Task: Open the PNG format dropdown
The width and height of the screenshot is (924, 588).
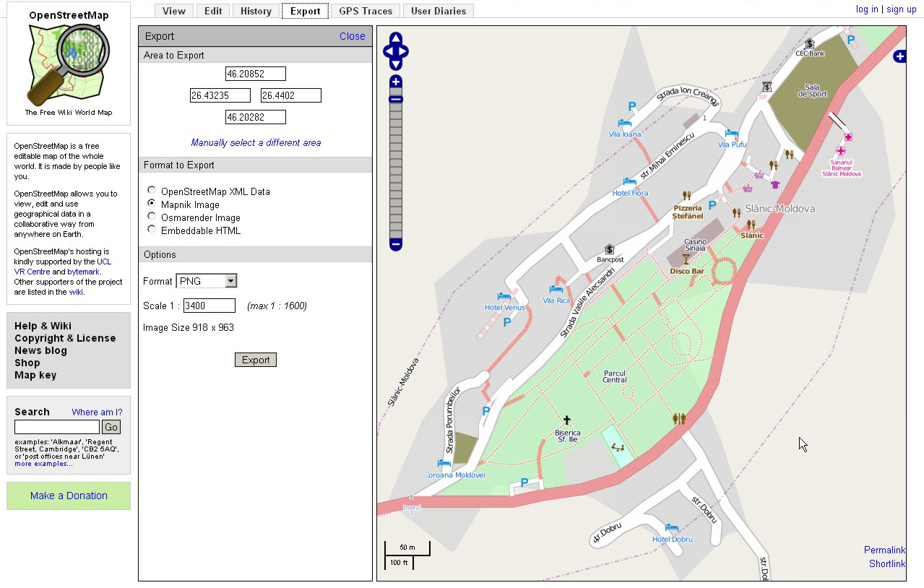Action: point(207,281)
